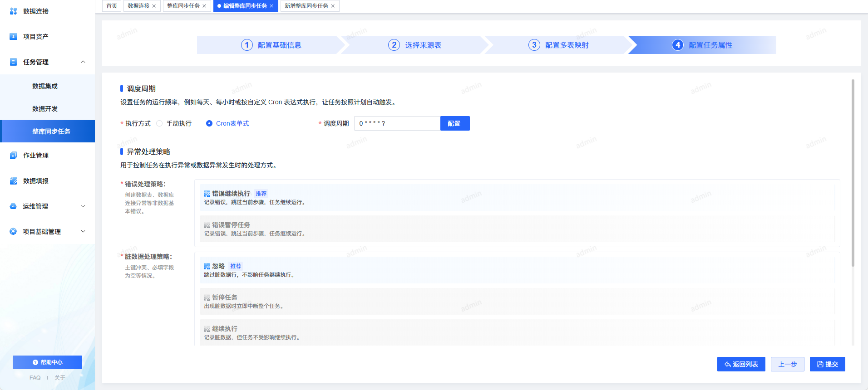Click the 暂停任务 option icon

coord(207,297)
